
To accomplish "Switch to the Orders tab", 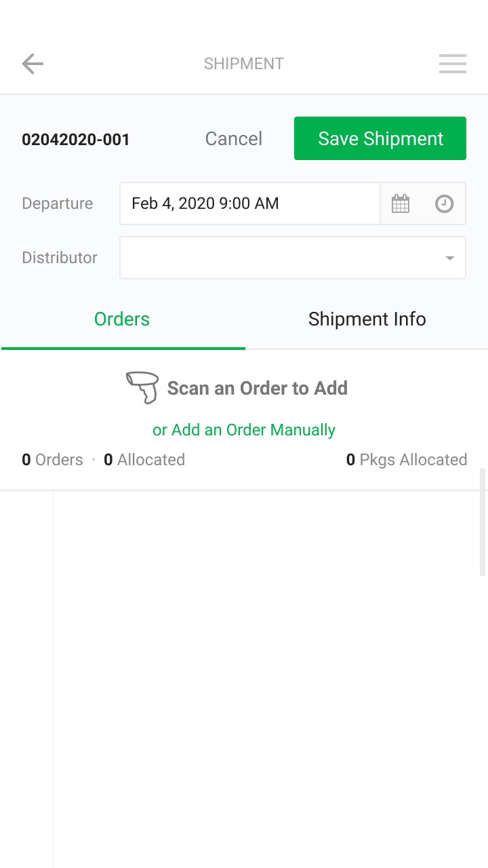I will coord(122,319).
